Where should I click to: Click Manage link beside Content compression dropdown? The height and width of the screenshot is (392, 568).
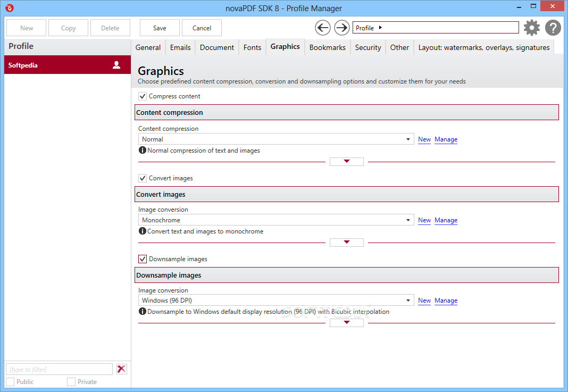coord(446,139)
